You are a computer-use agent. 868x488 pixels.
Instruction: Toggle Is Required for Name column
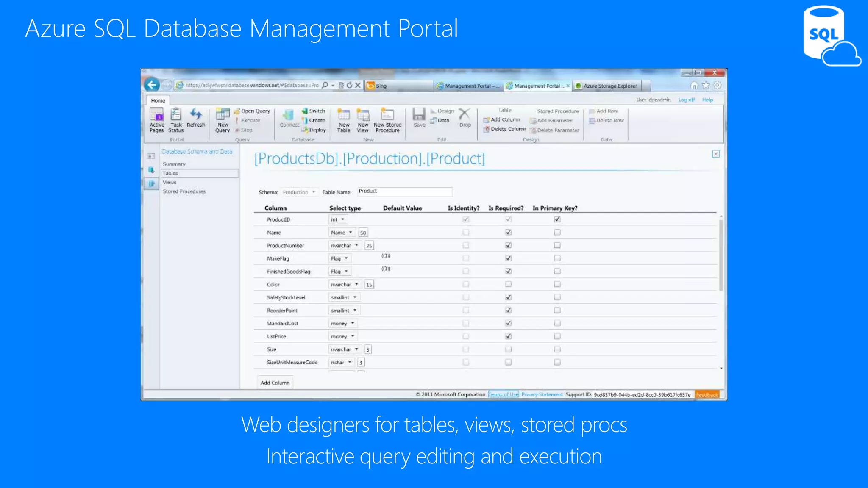[x=508, y=233]
